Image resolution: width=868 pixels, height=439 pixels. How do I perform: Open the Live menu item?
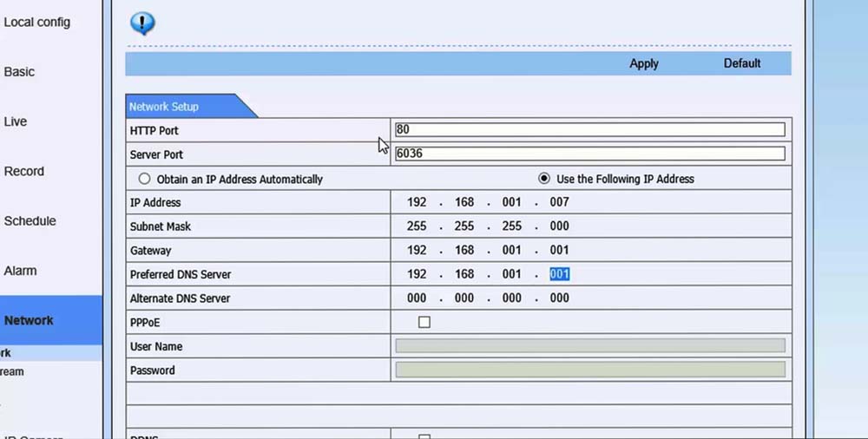pyautogui.click(x=16, y=121)
